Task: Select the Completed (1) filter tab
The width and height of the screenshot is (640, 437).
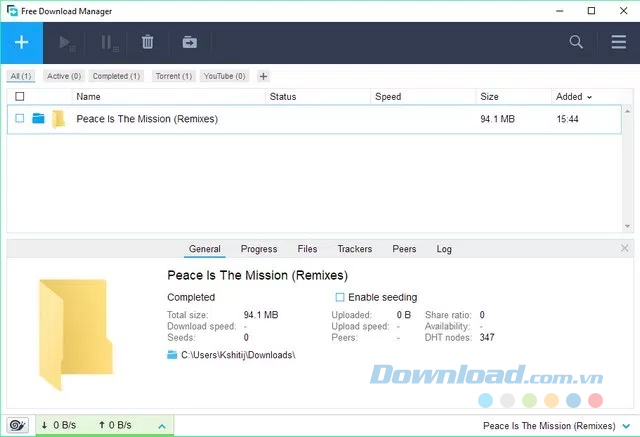Action: [116, 76]
